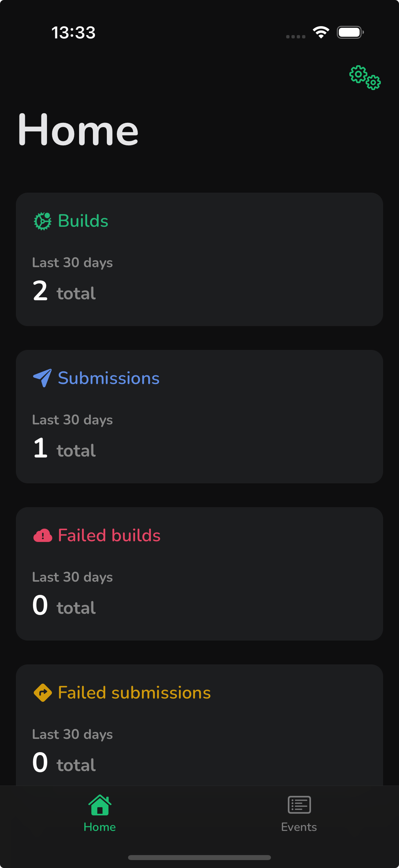Image resolution: width=399 pixels, height=868 pixels.
Task: Tap the Failed builds 0 total count
Action: pyautogui.click(x=64, y=605)
